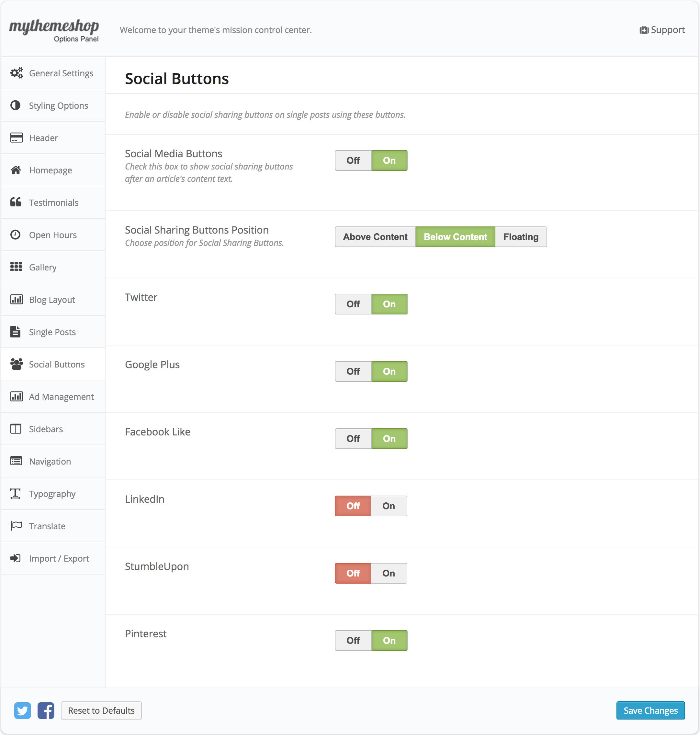The height and width of the screenshot is (735, 700).
Task: Click the Save Changes button
Action: click(650, 710)
